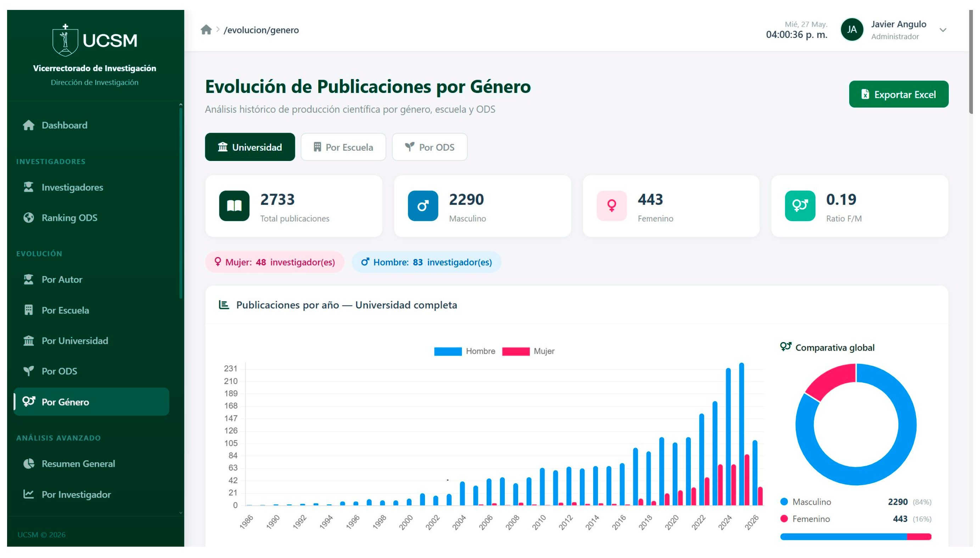The image size is (980, 558).
Task: Go to Por Universidad in sidebar
Action: (91, 341)
